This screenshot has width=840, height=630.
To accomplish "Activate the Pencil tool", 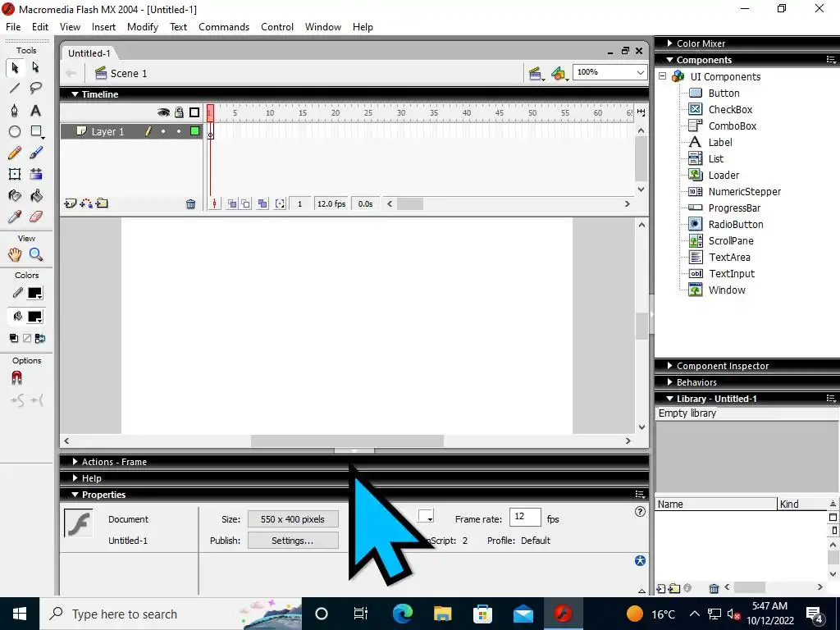I will [x=15, y=153].
